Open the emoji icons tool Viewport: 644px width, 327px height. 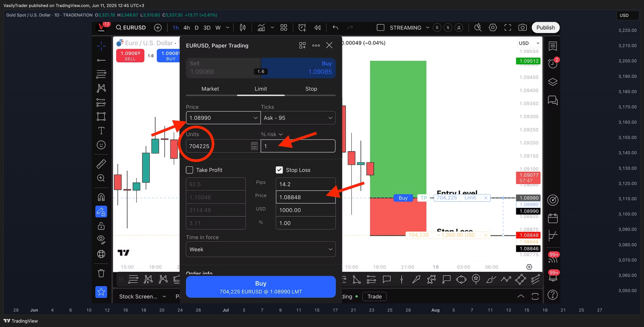click(101, 145)
